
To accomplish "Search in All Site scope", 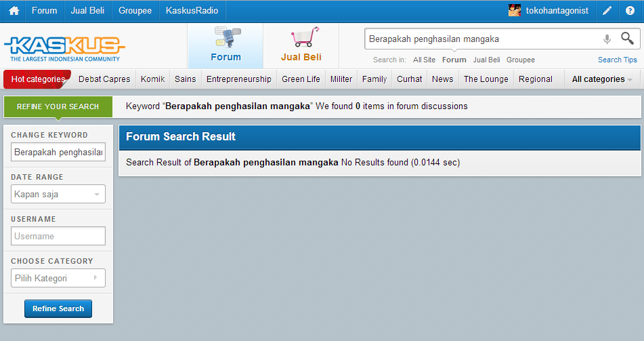I will pos(424,60).
